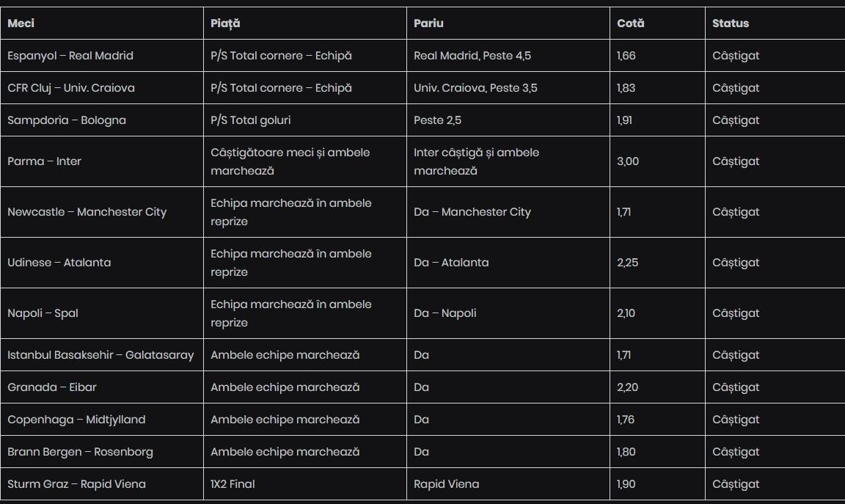The height and width of the screenshot is (504, 845).
Task: Click the Meci column header
Action: tap(21, 23)
